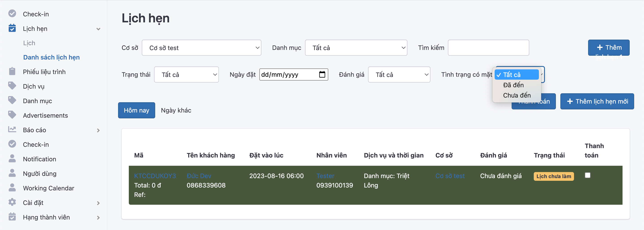Viewport: 644px width, 230px height.
Task: Open Danh sách lịch hẹn in sidebar
Action: pyautogui.click(x=51, y=57)
